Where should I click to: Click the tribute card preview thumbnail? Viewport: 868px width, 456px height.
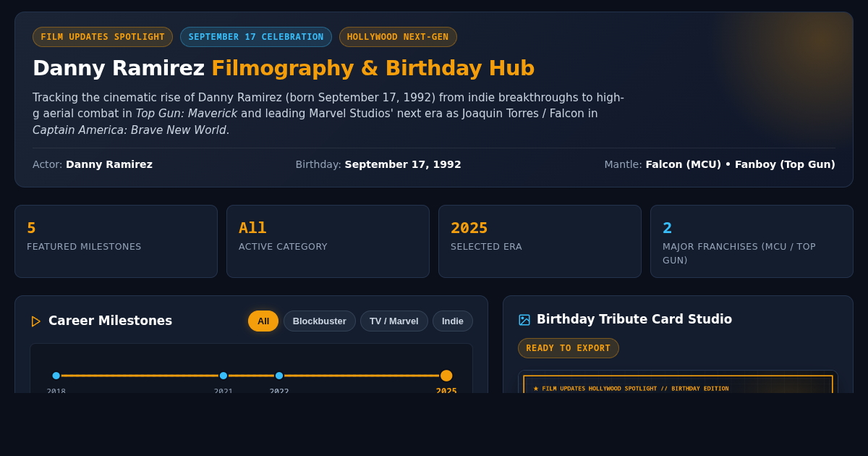(678, 382)
